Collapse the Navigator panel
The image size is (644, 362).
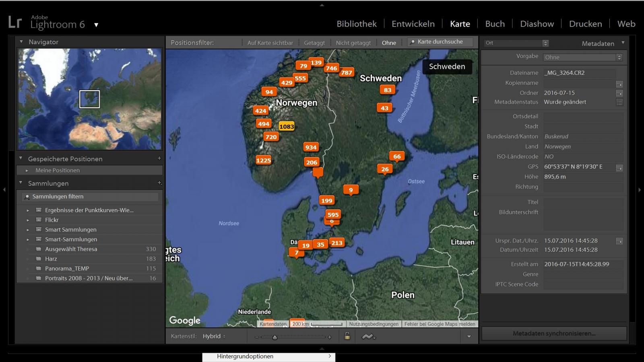(21, 42)
